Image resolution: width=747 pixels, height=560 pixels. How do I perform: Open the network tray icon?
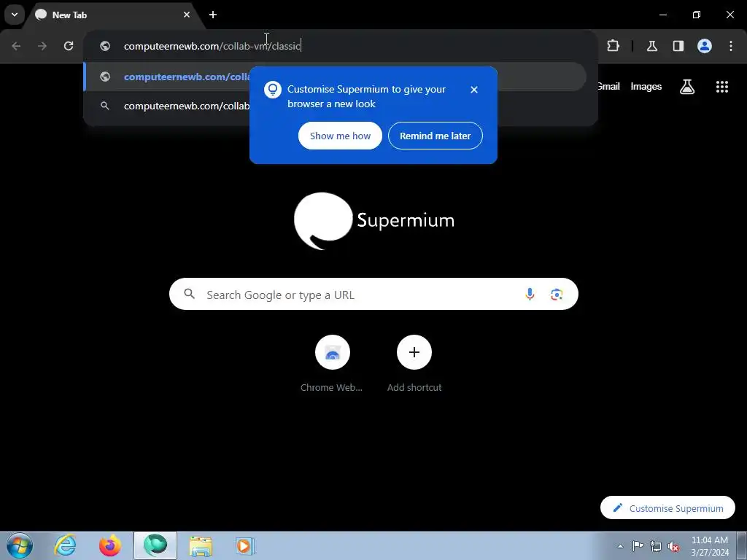(x=656, y=546)
